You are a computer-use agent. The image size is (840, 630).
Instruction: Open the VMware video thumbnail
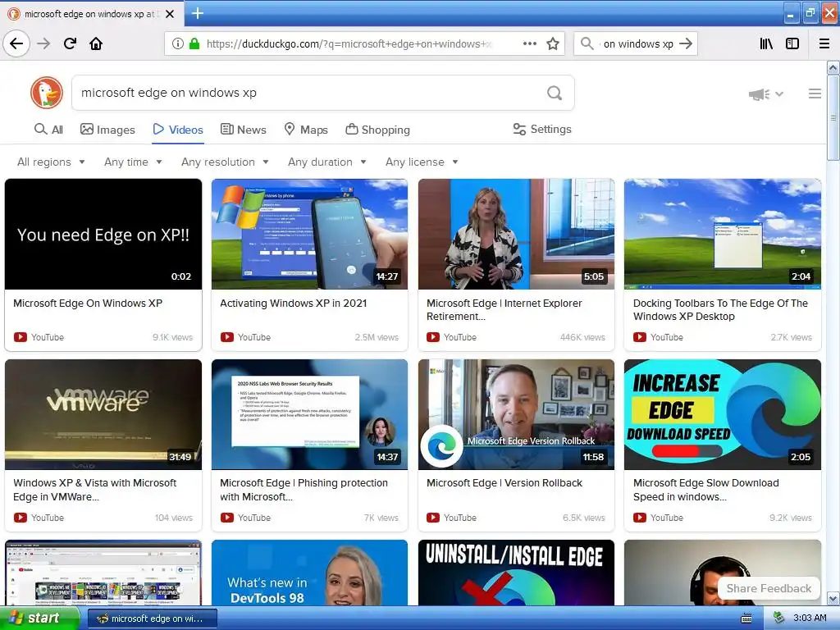pos(103,414)
